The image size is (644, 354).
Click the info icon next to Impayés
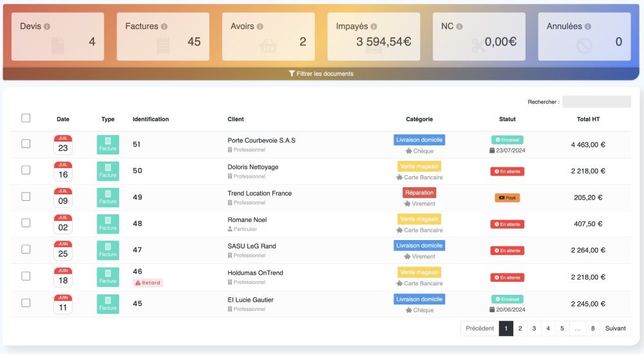(x=374, y=26)
